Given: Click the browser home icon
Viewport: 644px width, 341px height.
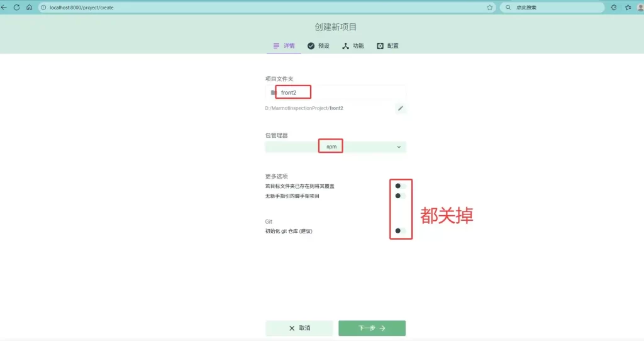Looking at the screenshot, I should 29,8.
